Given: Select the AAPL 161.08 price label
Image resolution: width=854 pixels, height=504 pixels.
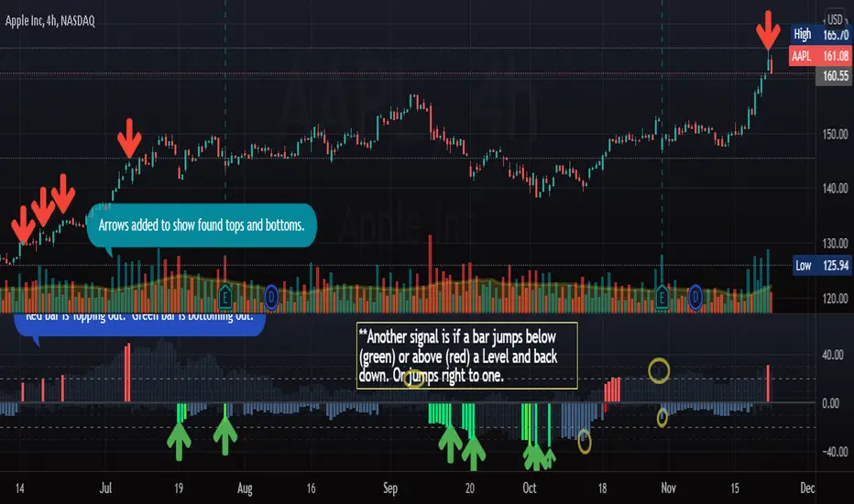Looking at the screenshot, I should (x=820, y=56).
